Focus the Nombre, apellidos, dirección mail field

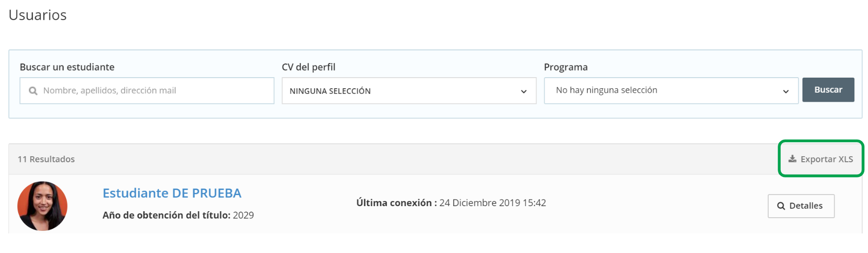click(147, 91)
